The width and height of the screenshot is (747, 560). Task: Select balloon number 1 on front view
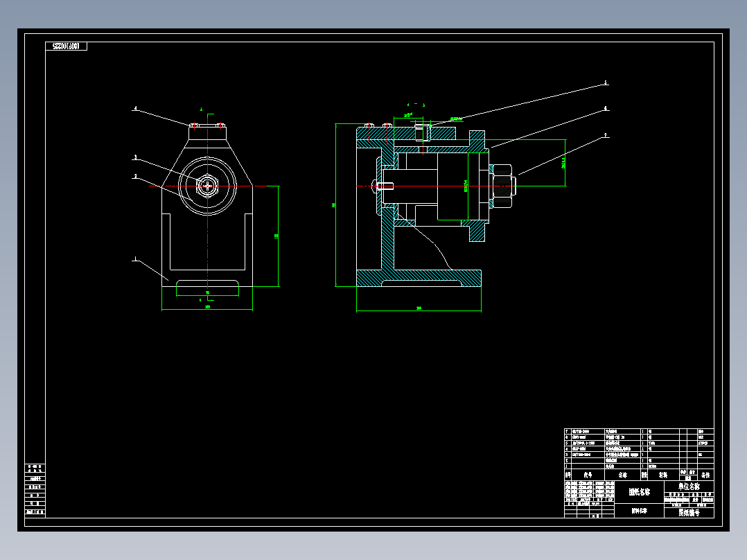pos(135,259)
